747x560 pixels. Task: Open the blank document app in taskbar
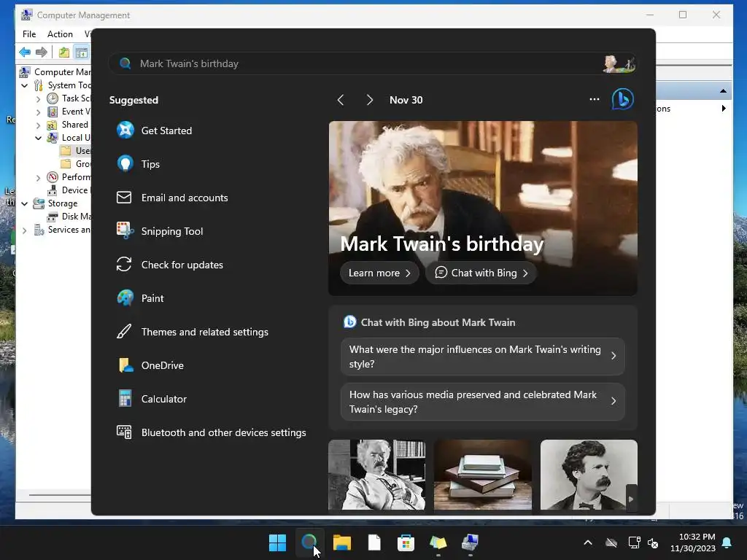[374, 542]
